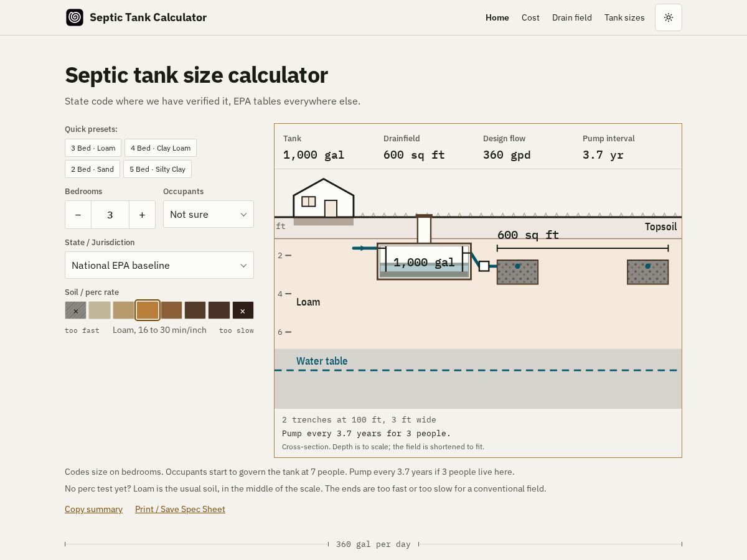
Task: Select the highlighted Loam soil swatch
Action: (x=148, y=310)
